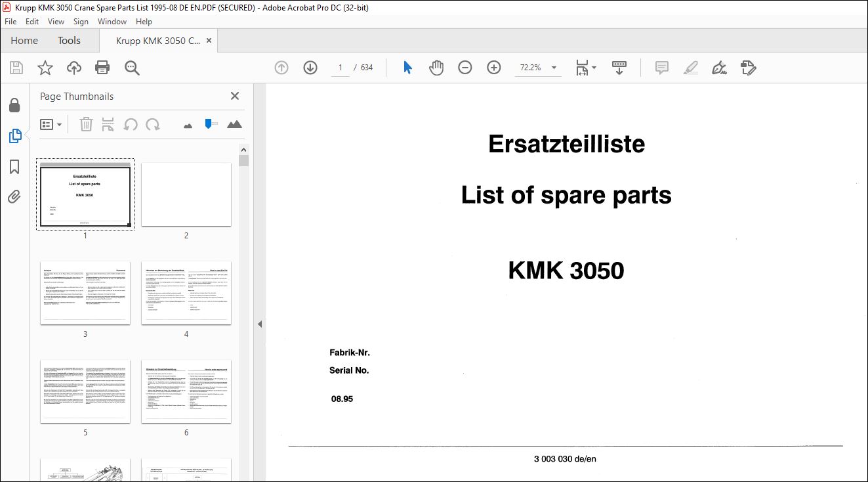
Task: Click the 'Serial No.' label on the page
Action: (349, 370)
